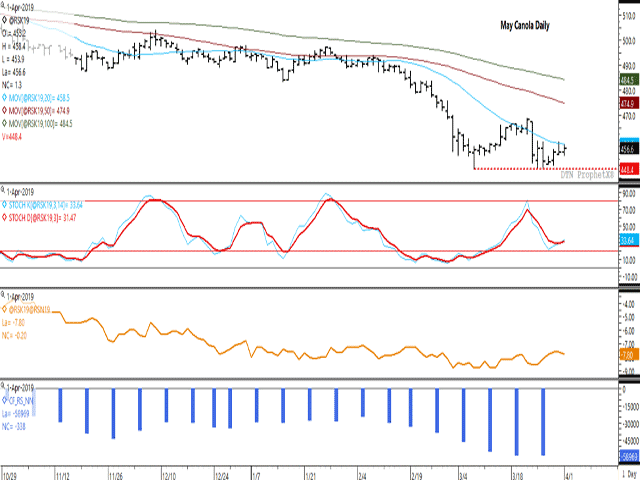This screenshot has width=640, height=480.
Task: Select the @RSK19@RSN19 spread diamond marker
Action: tap(4, 309)
